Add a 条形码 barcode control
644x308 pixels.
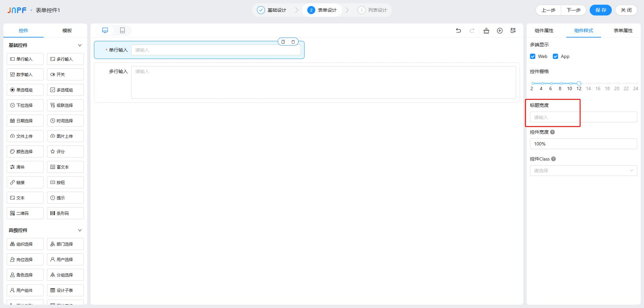tap(65, 213)
